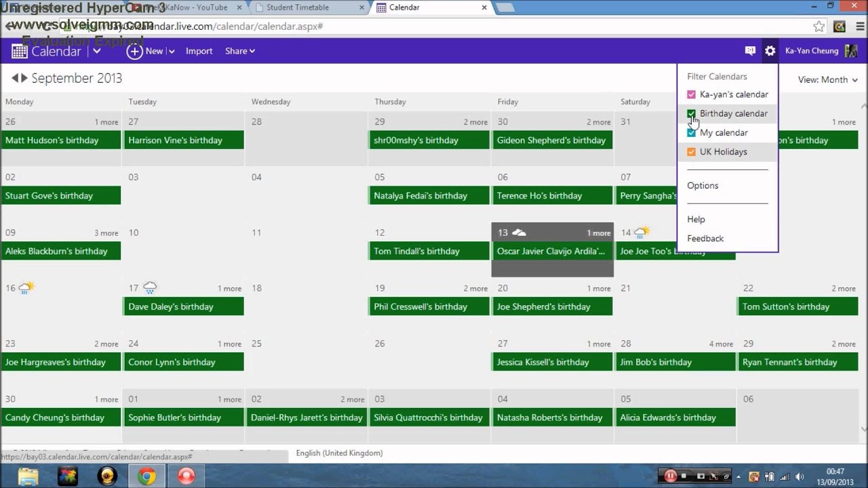
Task: Switch to the KaNow - YouTube tab
Action: [197, 9]
